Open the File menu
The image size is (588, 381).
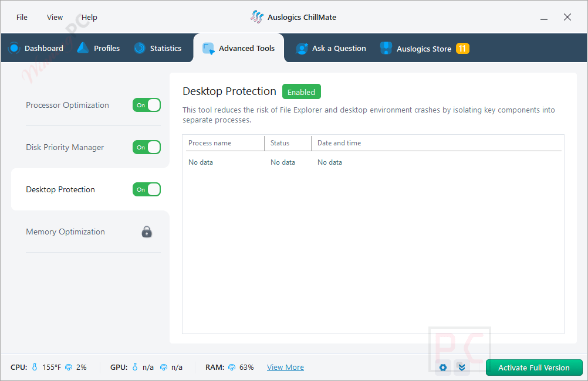22,17
